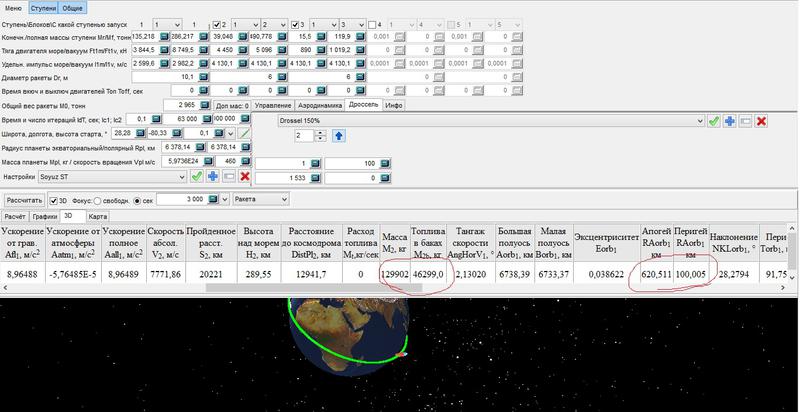Switch to the Расчёт tab
Viewport: 800px width, 412px height.
[15, 217]
